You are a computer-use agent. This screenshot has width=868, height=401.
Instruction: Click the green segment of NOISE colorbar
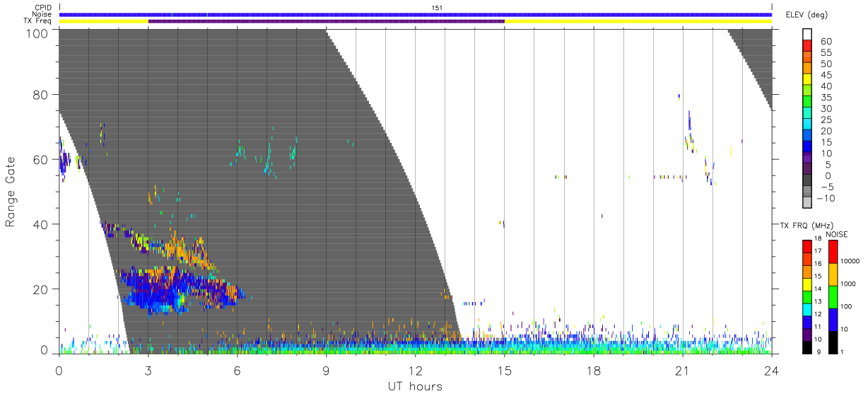coord(833,297)
